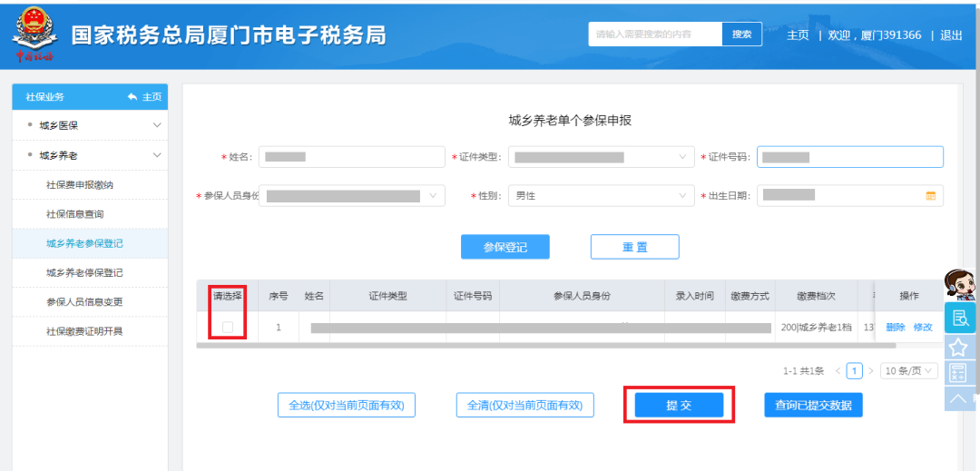Select page number 1 in pagination
980x471 pixels.
point(855,371)
